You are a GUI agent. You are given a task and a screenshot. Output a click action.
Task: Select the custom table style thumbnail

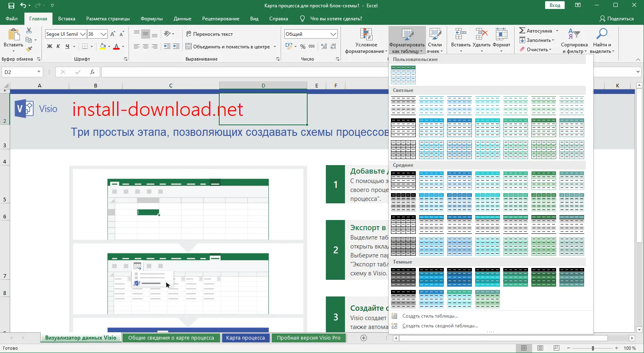coord(403,75)
